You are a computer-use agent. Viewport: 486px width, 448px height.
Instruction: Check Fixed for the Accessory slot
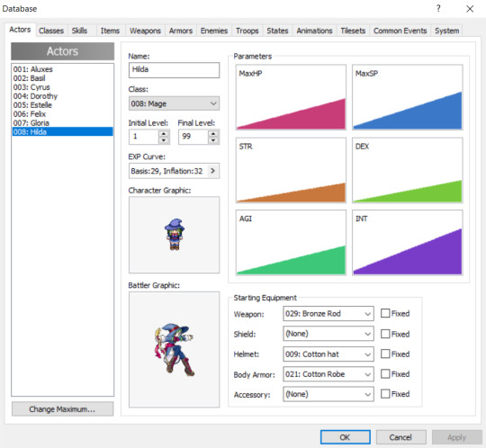(385, 394)
